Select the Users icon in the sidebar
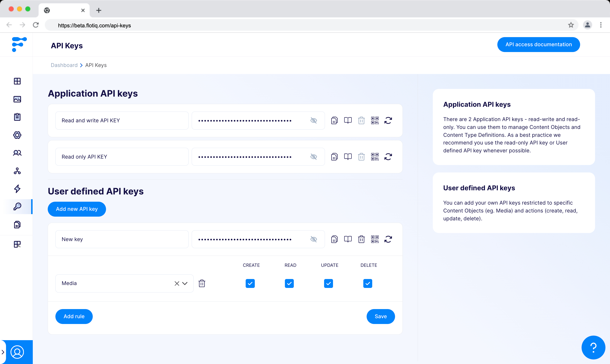The height and width of the screenshot is (364, 610). click(x=17, y=153)
